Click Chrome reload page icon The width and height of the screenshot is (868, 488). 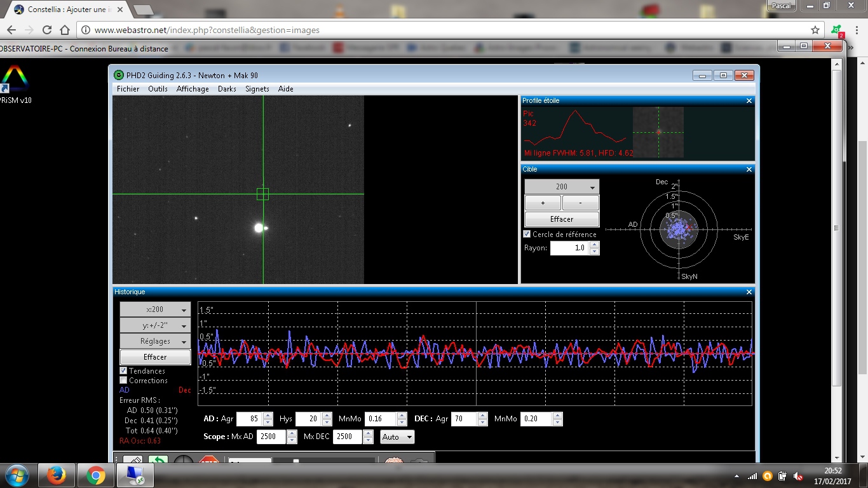tap(47, 30)
